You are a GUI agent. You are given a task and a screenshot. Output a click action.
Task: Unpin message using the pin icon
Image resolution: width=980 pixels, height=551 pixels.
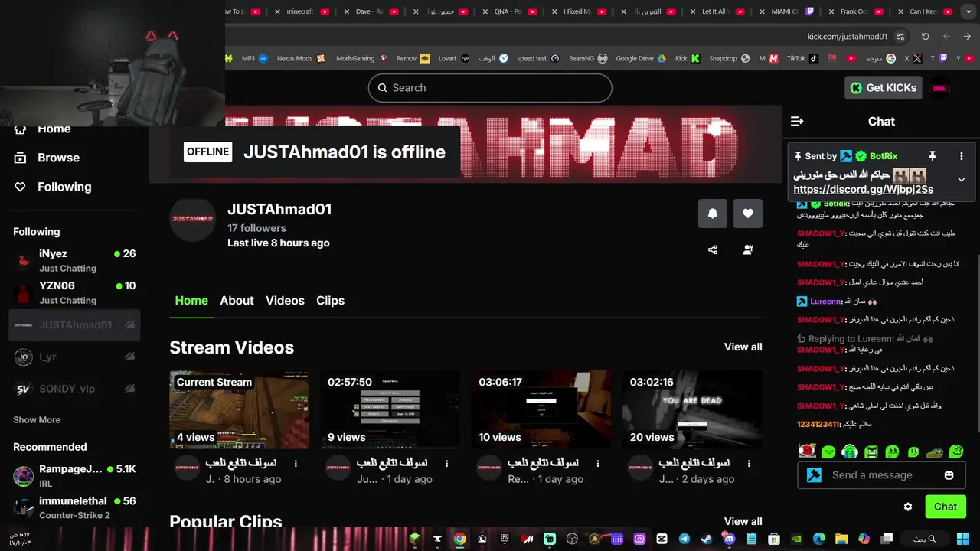click(x=933, y=156)
